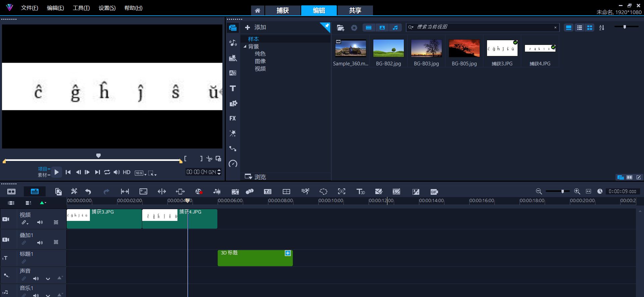Screen dimensions: 644x297
Task: Collapse the 背景 folder tree
Action: pyautogui.click(x=245, y=47)
